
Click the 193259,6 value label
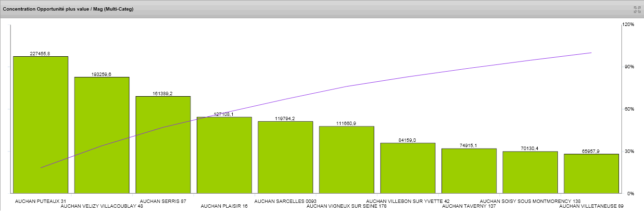coord(101,75)
